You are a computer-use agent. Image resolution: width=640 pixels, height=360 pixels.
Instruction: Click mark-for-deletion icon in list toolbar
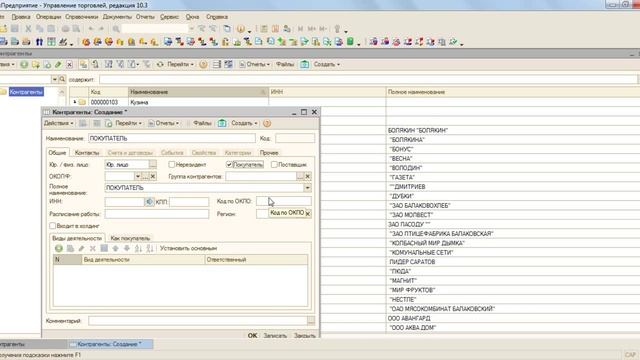tap(69, 64)
